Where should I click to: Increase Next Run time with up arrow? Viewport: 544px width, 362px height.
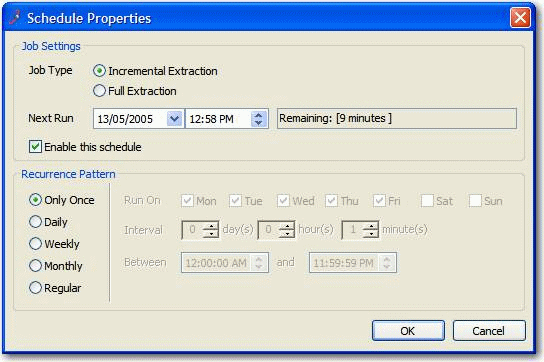(x=258, y=116)
